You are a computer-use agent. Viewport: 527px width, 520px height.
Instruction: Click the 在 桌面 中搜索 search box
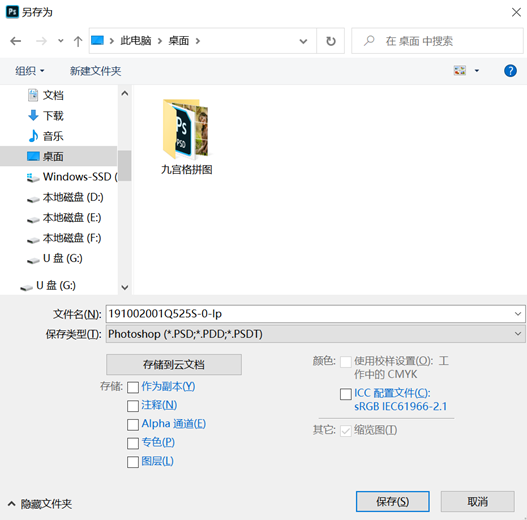(437, 41)
